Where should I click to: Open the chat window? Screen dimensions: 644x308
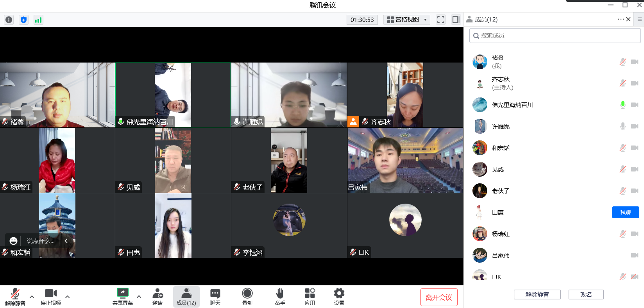tap(215, 297)
